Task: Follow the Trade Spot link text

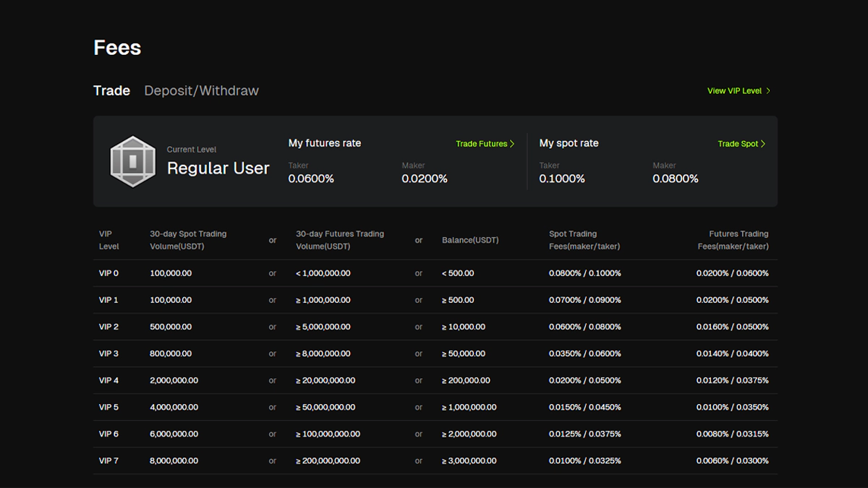Action: [x=737, y=144]
